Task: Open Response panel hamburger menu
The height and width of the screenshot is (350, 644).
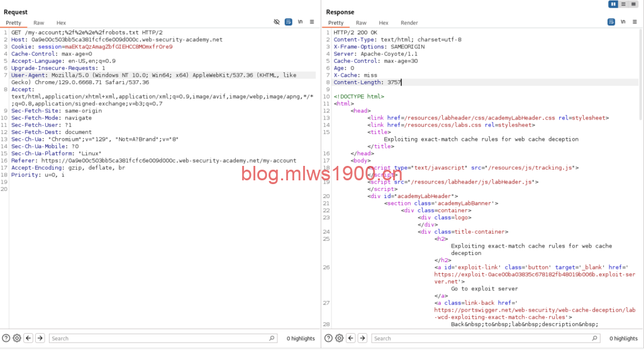Action: [x=635, y=22]
